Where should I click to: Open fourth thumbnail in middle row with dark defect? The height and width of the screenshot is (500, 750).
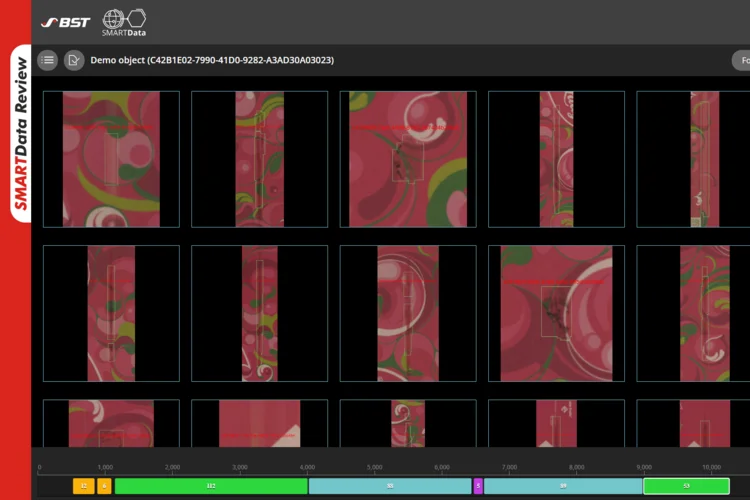556,313
